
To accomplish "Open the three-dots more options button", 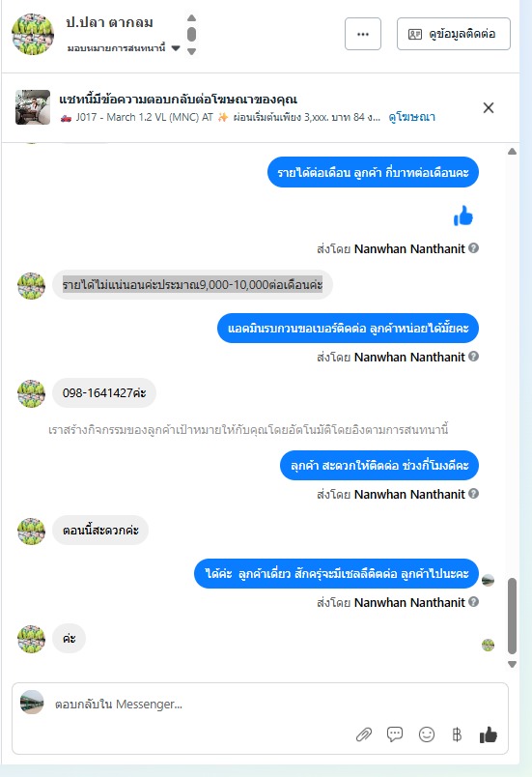I will pos(363,34).
